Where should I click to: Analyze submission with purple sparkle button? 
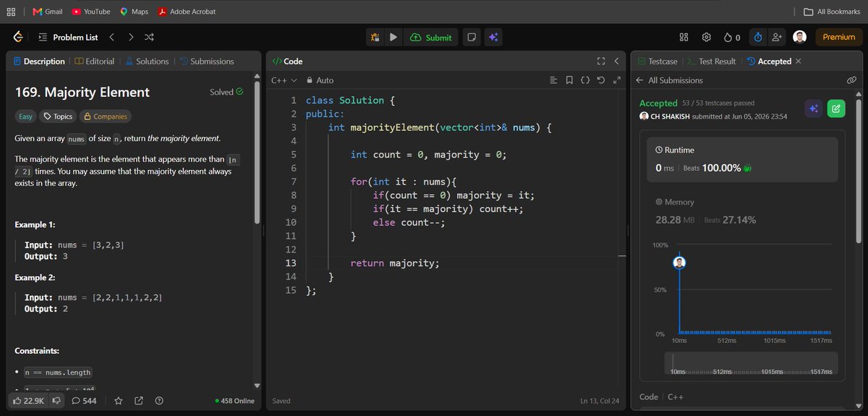pos(814,109)
